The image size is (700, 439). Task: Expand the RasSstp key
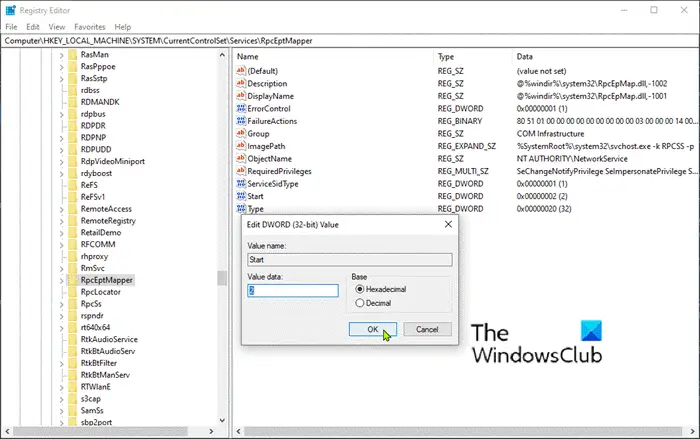coord(62,79)
